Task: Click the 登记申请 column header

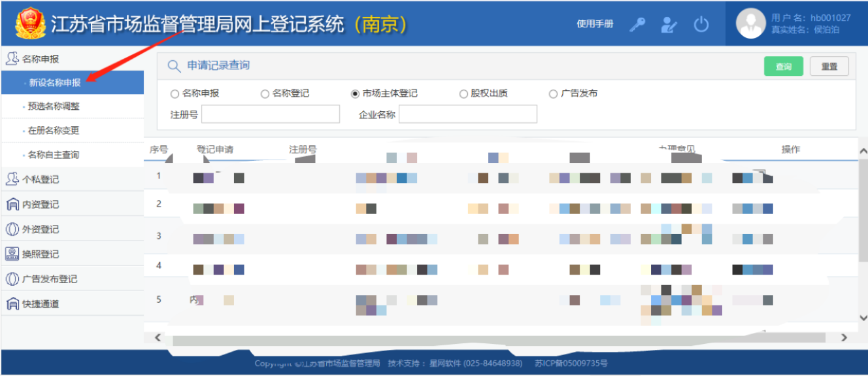Action: tap(215, 150)
